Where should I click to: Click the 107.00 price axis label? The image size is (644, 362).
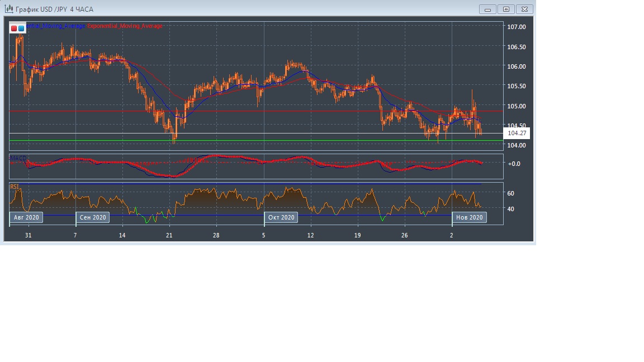point(516,27)
